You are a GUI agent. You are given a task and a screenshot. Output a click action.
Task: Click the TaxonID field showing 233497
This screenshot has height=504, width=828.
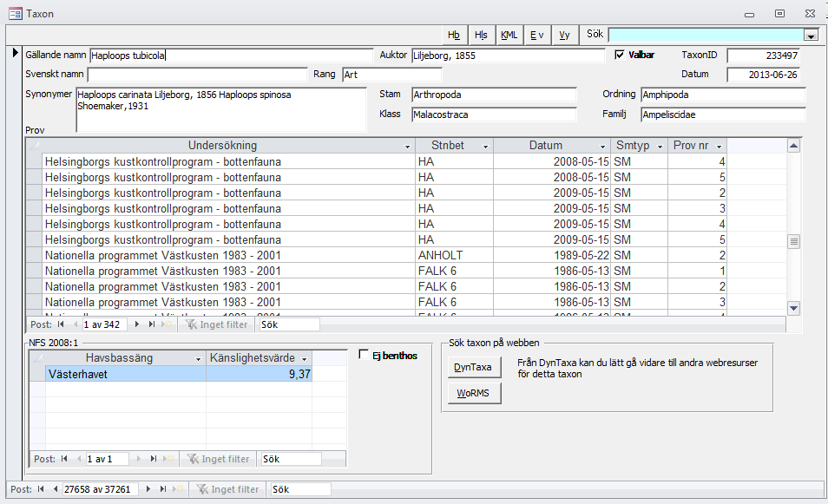(x=764, y=56)
